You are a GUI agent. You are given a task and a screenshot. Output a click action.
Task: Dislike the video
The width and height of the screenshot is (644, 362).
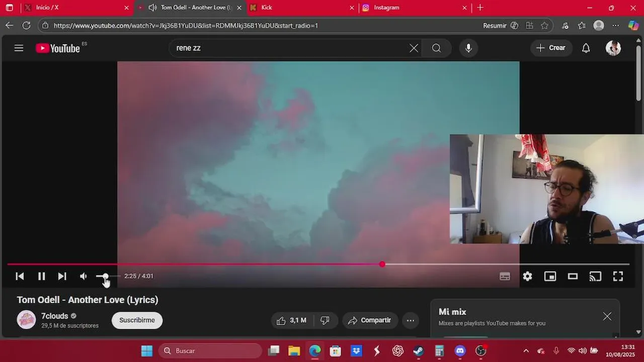tap(325, 320)
